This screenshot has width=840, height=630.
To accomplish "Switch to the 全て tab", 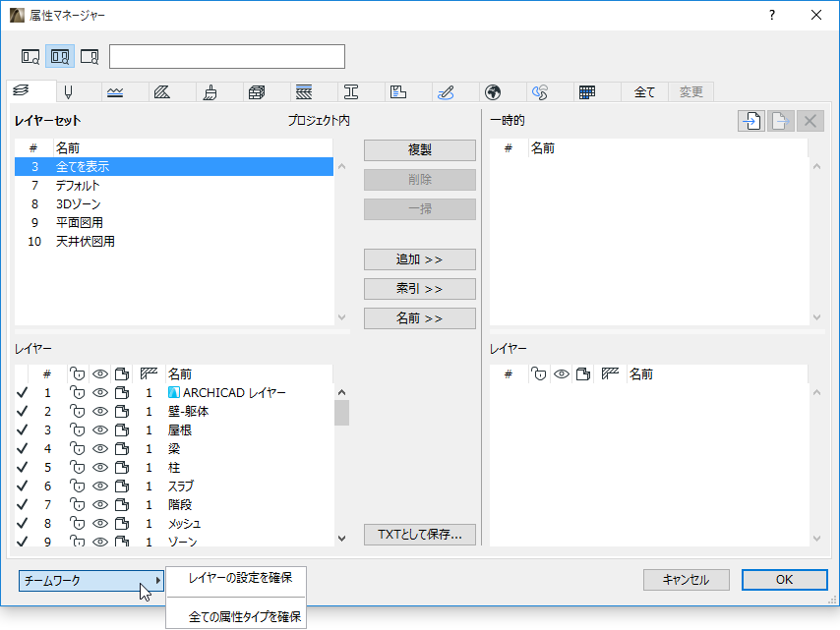I will coord(644,92).
